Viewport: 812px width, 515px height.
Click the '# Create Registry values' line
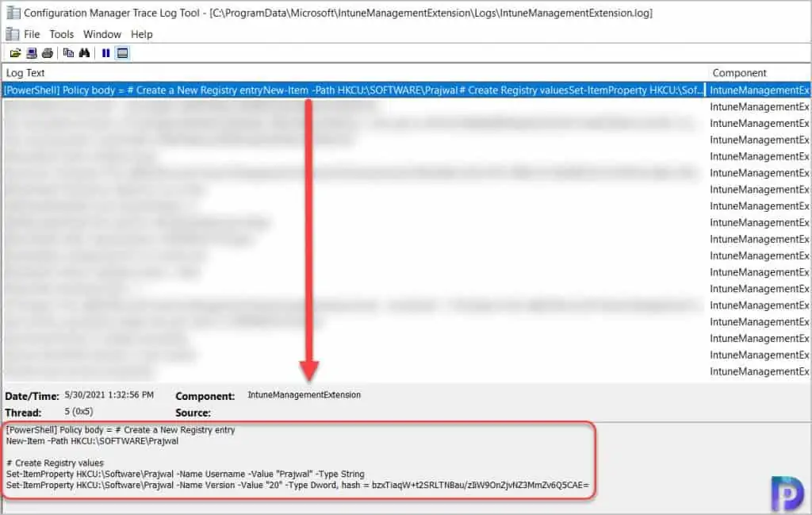coord(55,463)
